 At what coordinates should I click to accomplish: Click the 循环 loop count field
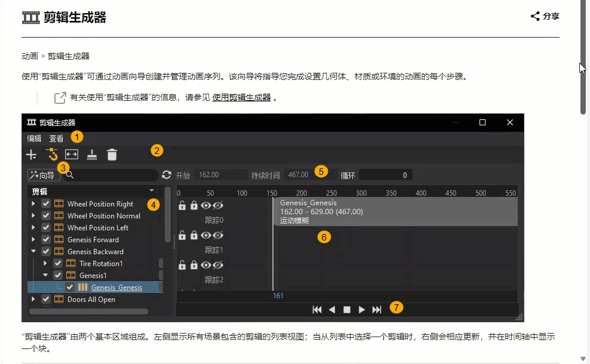point(385,175)
